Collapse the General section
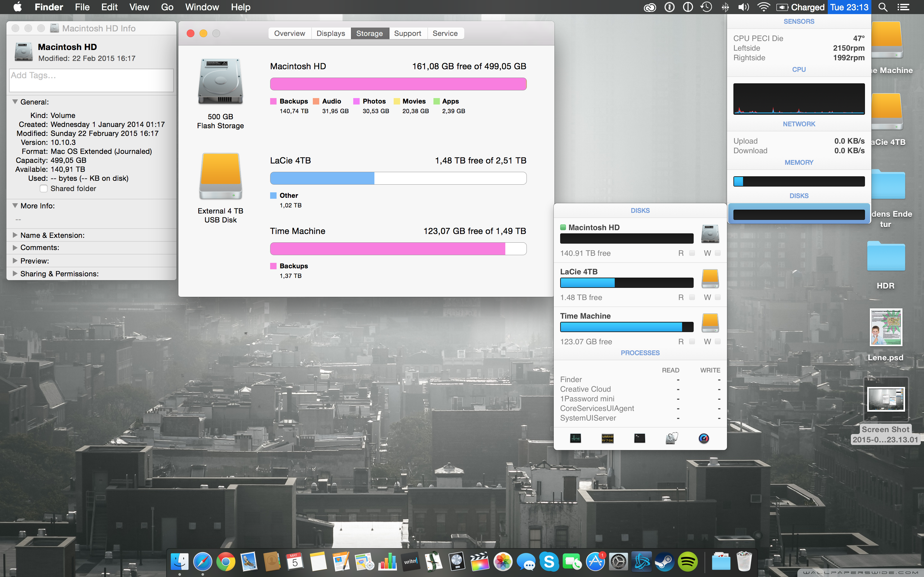 (15, 102)
